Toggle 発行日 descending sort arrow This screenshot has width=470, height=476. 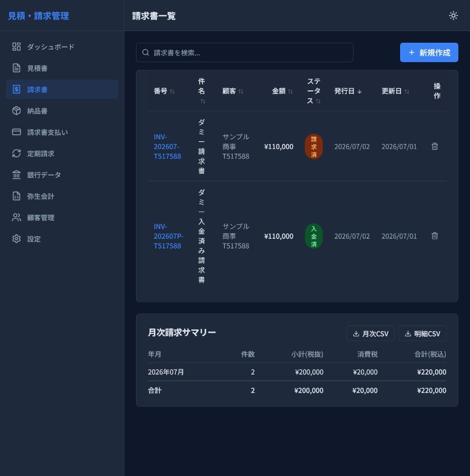pyautogui.click(x=359, y=91)
